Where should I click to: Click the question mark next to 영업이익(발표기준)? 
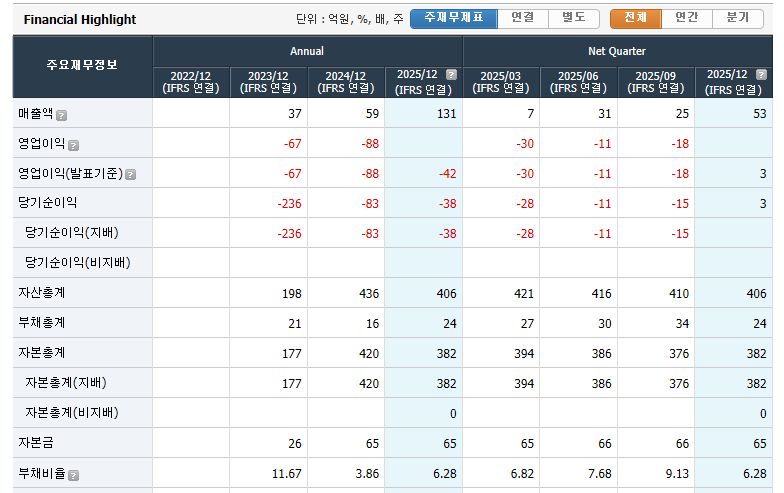click(130, 175)
